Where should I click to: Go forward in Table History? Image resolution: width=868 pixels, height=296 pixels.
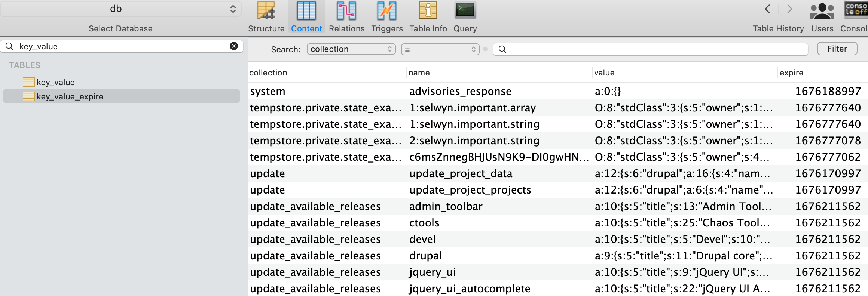coord(790,9)
